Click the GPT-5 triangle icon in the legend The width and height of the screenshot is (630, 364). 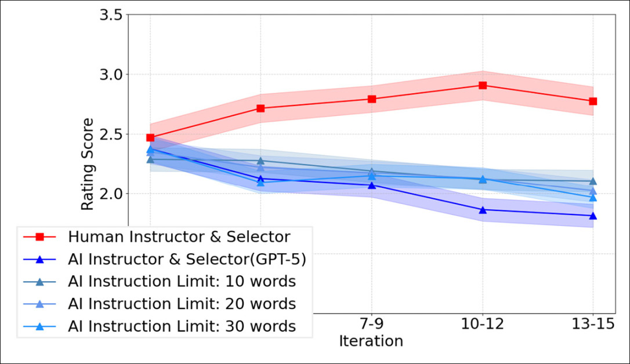40,259
